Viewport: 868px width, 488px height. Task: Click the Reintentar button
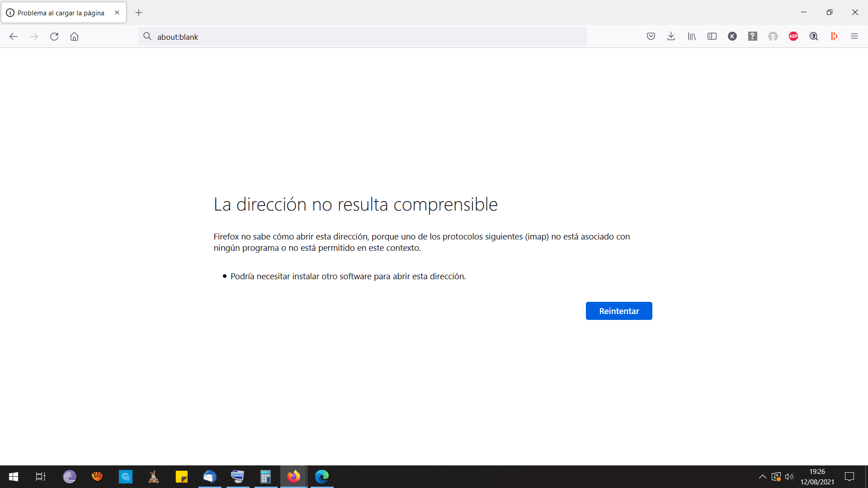[619, 311]
